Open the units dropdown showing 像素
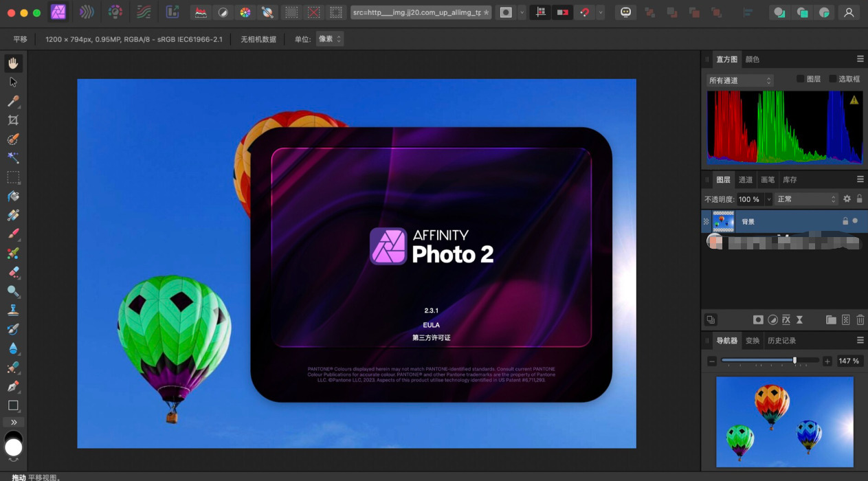Viewport: 868px width, 481px height. click(x=330, y=39)
